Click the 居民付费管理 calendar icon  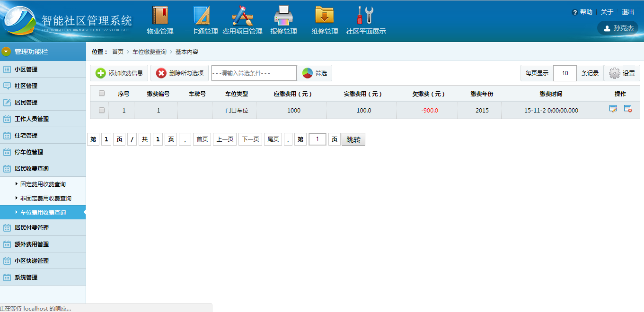(7, 227)
